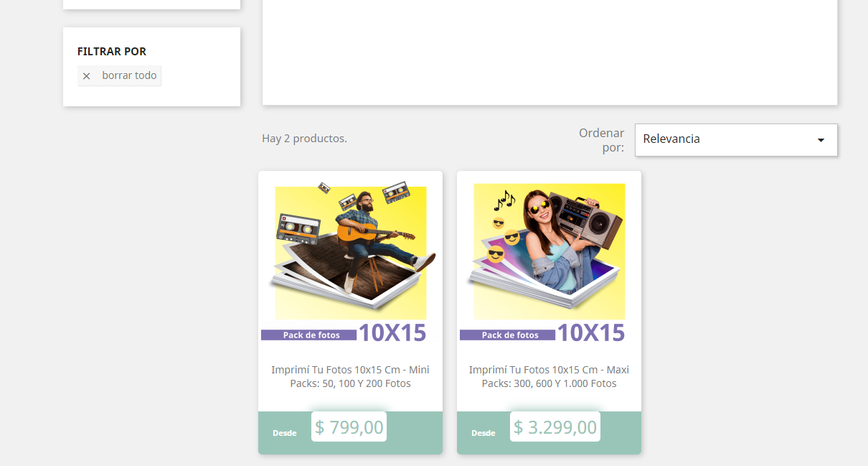Viewport: 868px width, 466px height.
Task: Click the music notes icon in second product
Action: tap(505, 200)
